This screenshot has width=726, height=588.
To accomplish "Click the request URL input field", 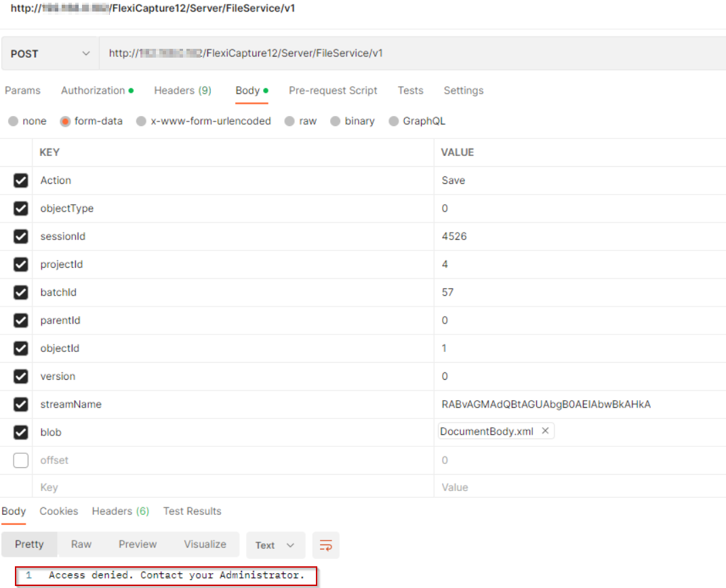I will 412,54.
